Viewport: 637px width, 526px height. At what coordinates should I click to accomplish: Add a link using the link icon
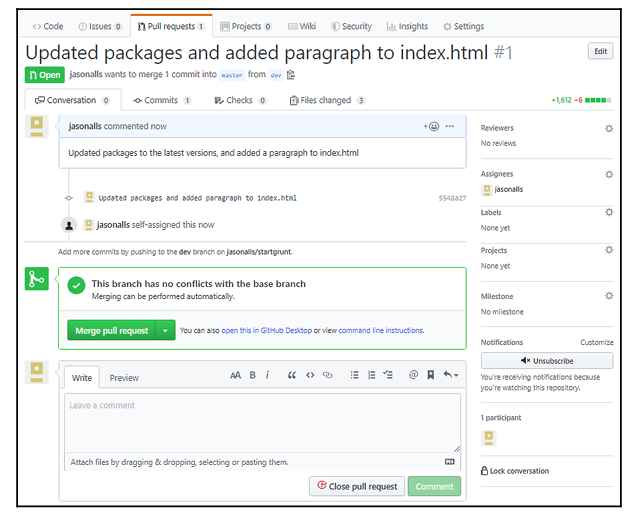[x=327, y=375]
